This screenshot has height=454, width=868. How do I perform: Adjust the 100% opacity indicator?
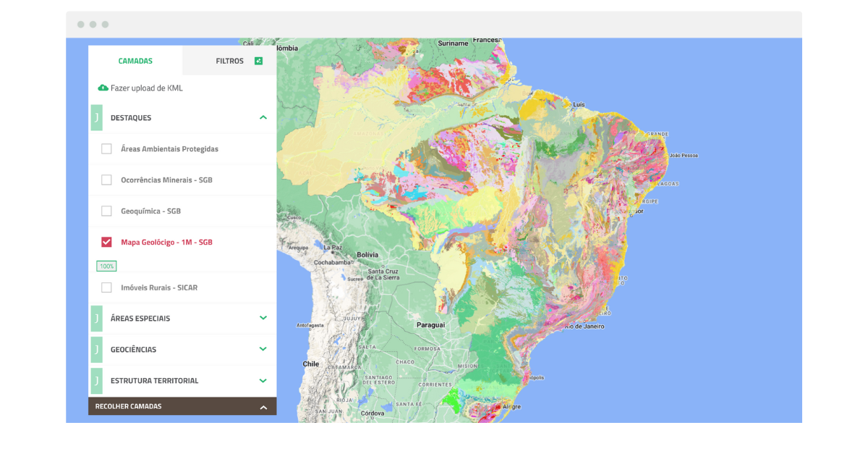click(x=106, y=266)
